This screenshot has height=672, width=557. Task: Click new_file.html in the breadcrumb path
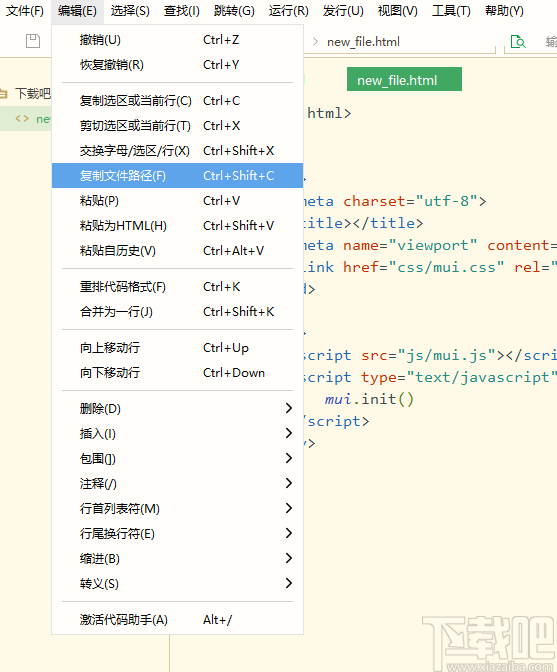[363, 42]
